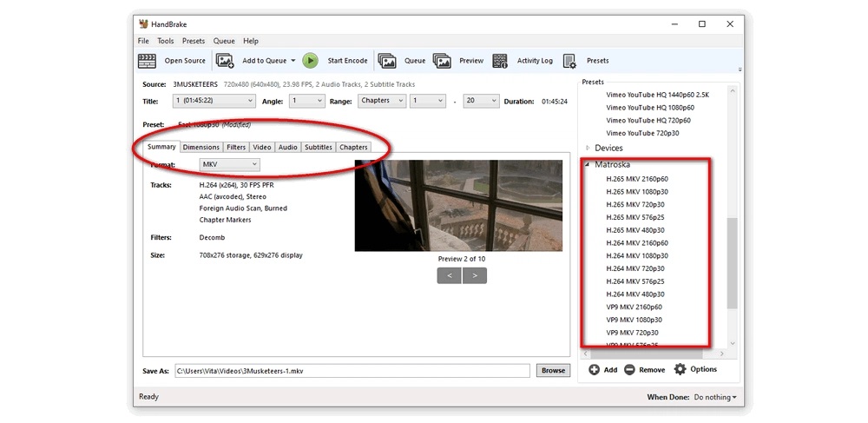The height and width of the screenshot is (423, 868).
Task: Click the presets list vertical scrollbar
Action: [x=733, y=263]
